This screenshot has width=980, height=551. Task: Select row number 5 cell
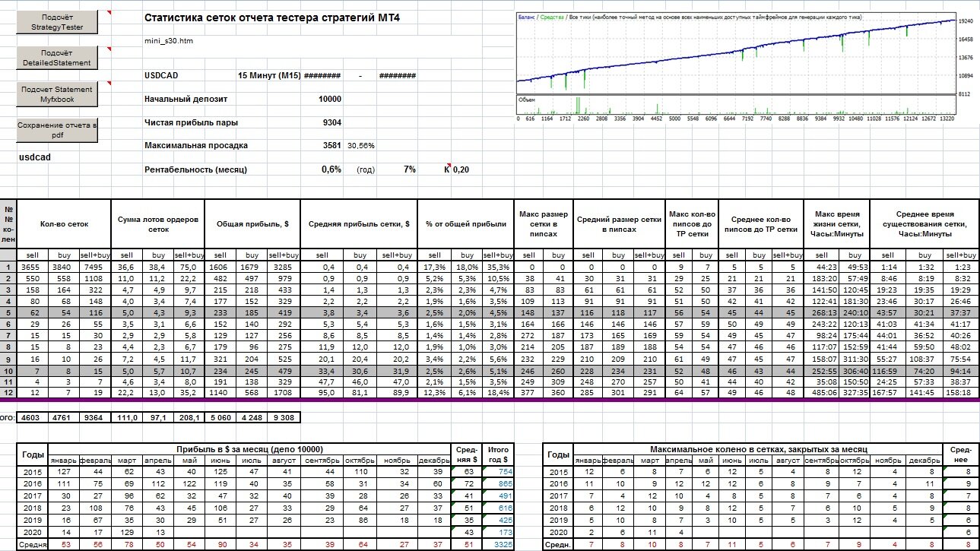[9, 312]
